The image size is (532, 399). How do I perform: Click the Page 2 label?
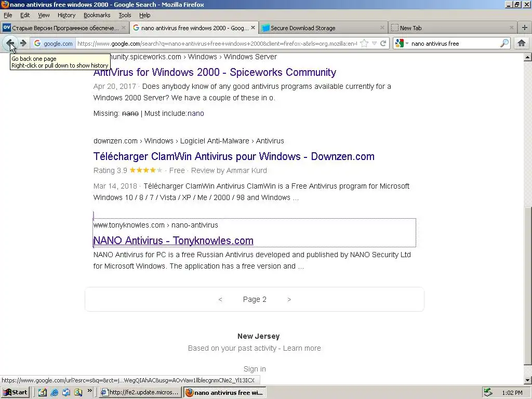click(x=255, y=299)
